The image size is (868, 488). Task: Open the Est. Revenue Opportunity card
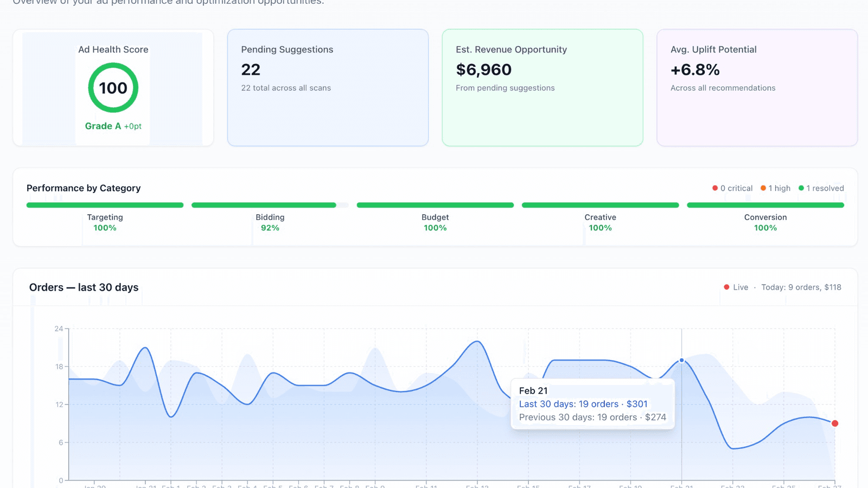(542, 88)
